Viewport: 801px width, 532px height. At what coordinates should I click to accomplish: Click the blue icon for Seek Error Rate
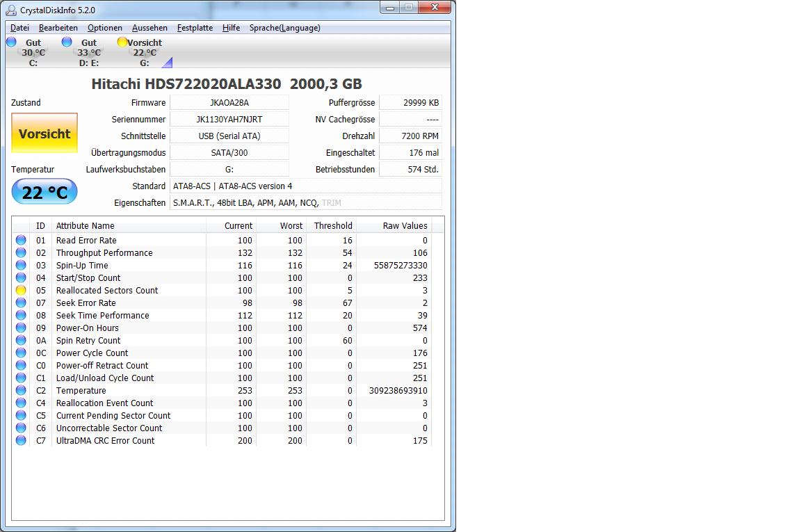[x=21, y=303]
